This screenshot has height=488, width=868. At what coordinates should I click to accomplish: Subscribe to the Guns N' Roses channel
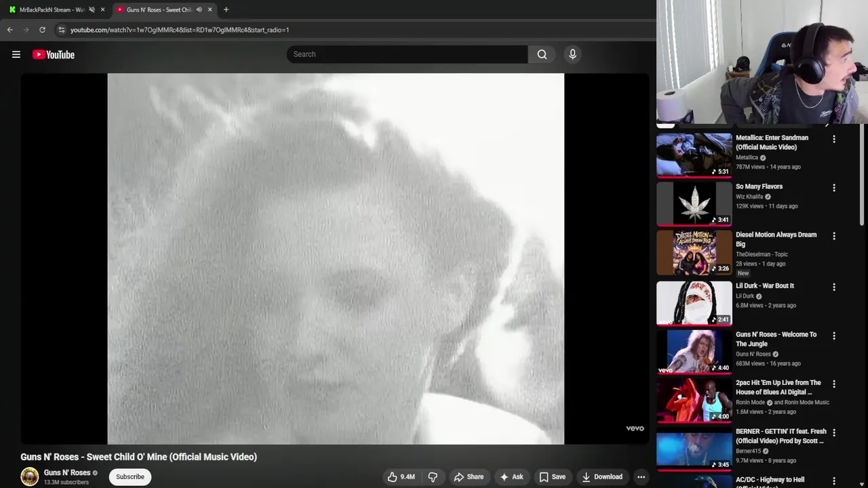point(130,477)
